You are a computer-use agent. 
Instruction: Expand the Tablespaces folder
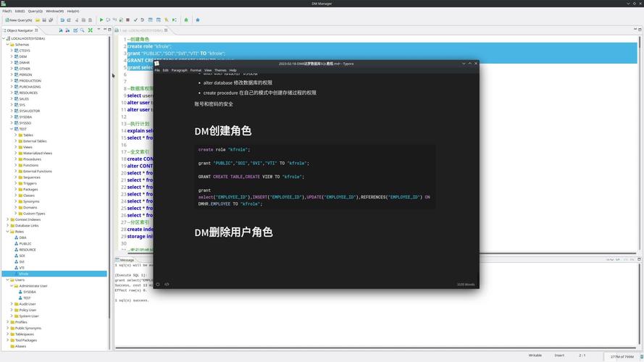coord(7,334)
